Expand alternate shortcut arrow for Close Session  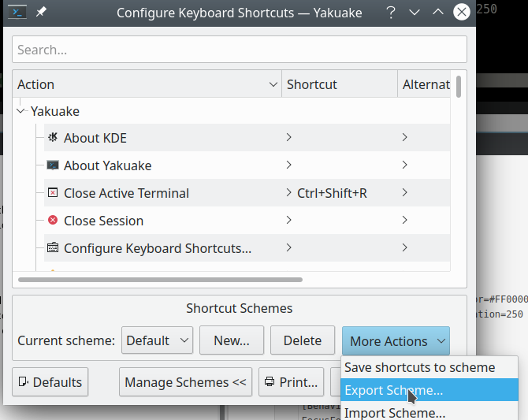[404, 220]
